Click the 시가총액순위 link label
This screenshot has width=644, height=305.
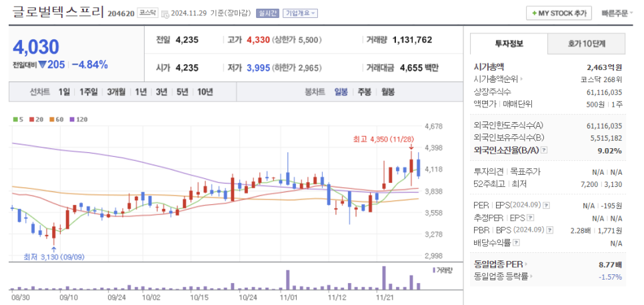pos(496,79)
